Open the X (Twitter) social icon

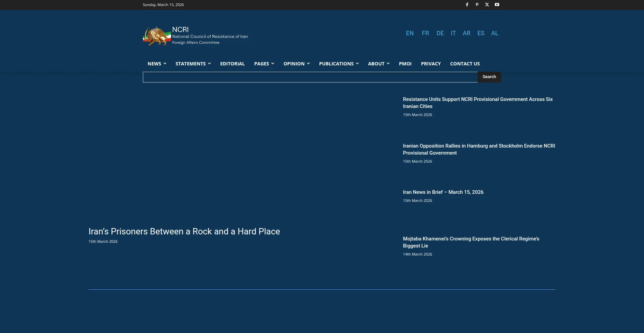coord(487,5)
